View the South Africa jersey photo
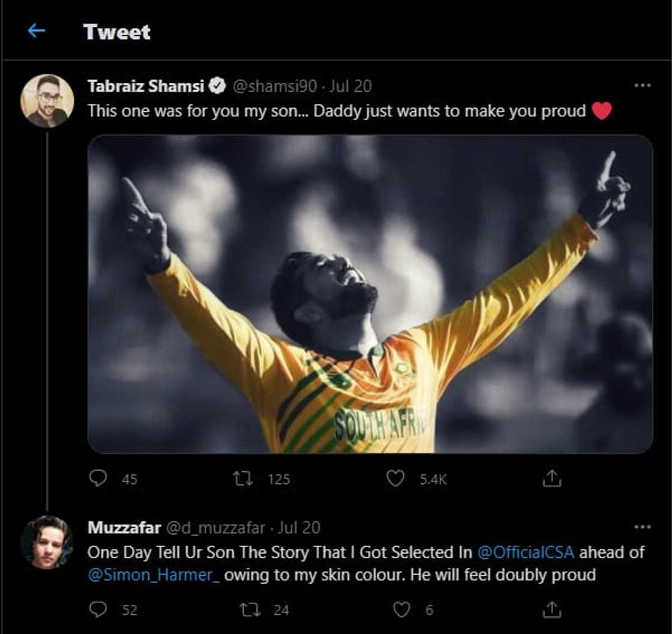This screenshot has width=672, height=634. [370, 294]
